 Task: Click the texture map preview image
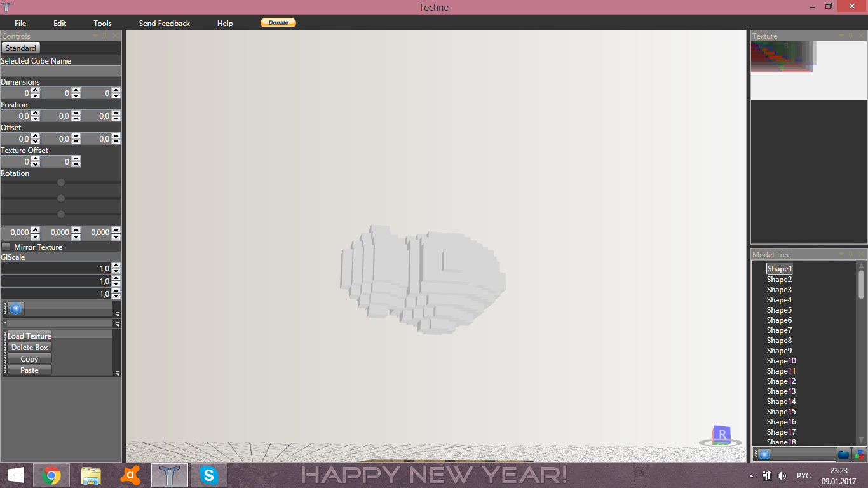pos(809,71)
